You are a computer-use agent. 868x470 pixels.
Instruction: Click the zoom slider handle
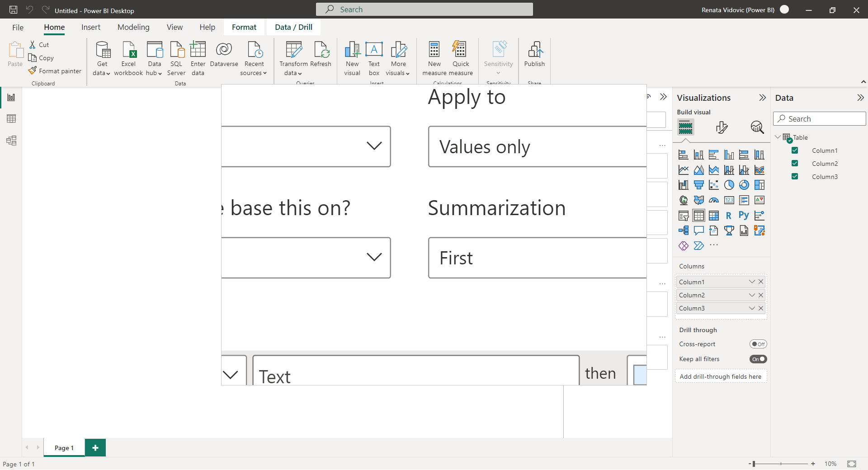pos(754,464)
